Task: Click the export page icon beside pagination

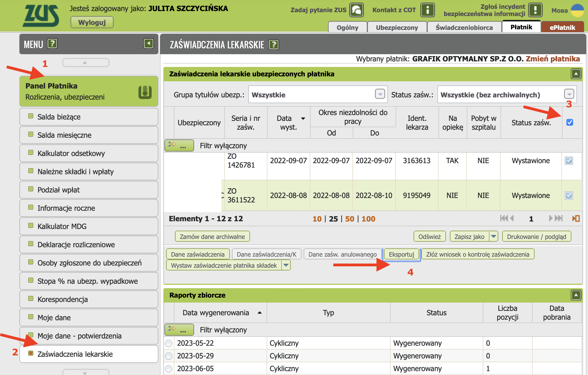Action: point(576,218)
